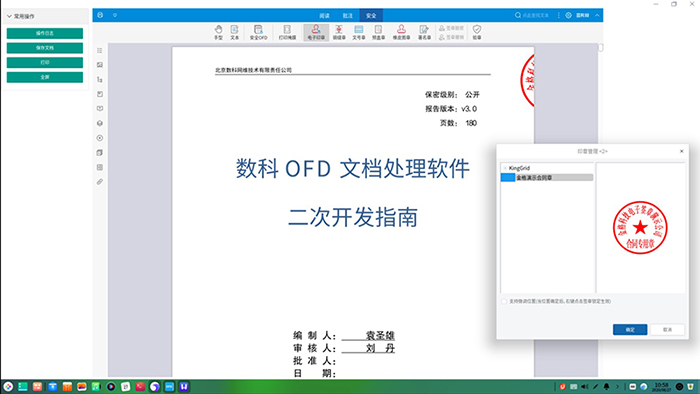Open the outline list sidebar panel icon
This screenshot has height=394, width=700.
(x=100, y=50)
